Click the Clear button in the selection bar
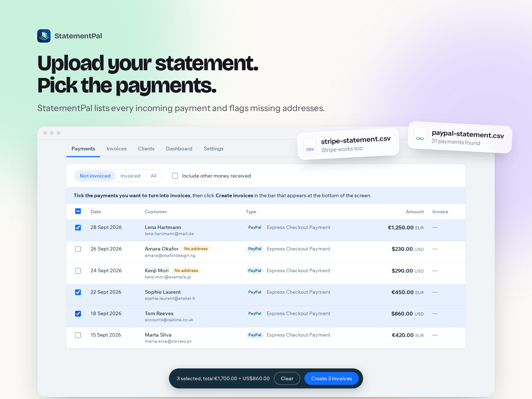 pyautogui.click(x=287, y=378)
